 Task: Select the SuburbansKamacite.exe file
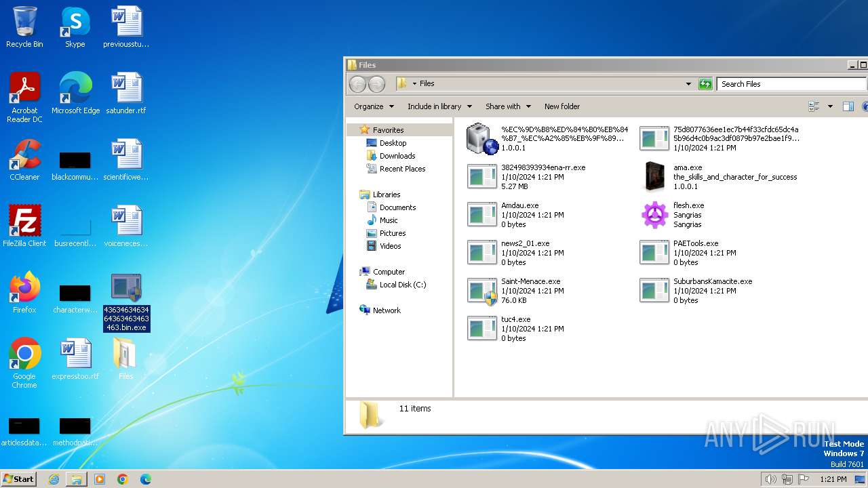(x=696, y=291)
